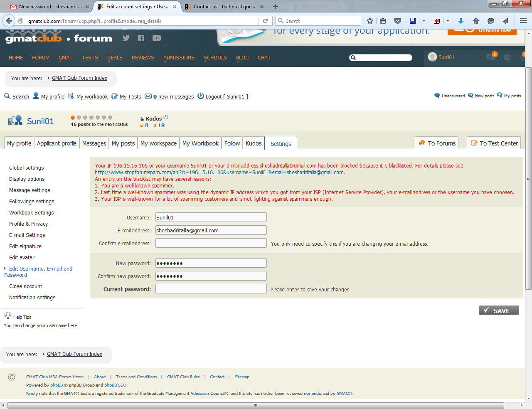
Task: Expand the ADMISSIONS navigation menu
Action: [179, 58]
